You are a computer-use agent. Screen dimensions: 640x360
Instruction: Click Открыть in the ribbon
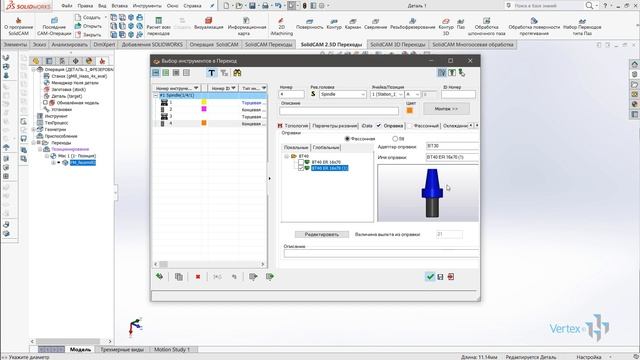click(88, 26)
